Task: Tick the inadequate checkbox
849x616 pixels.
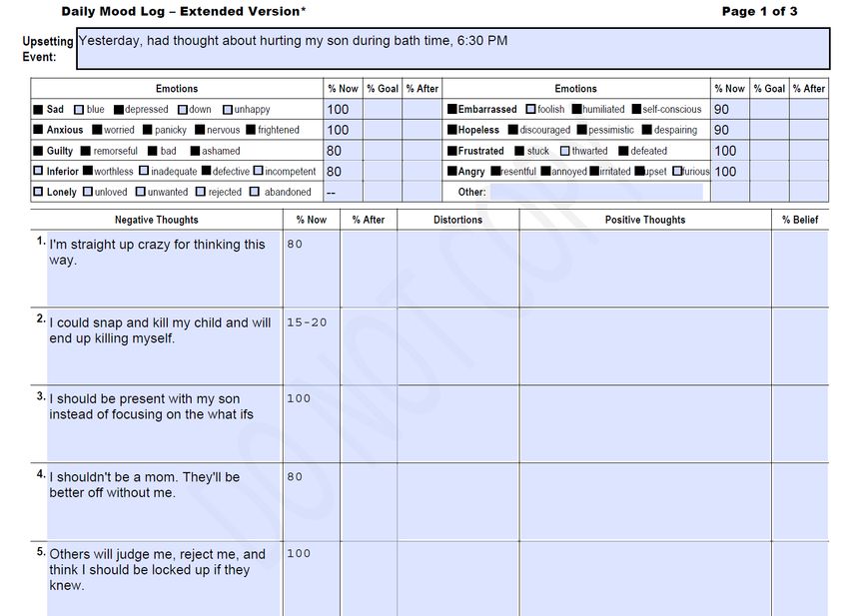Action: [144, 171]
